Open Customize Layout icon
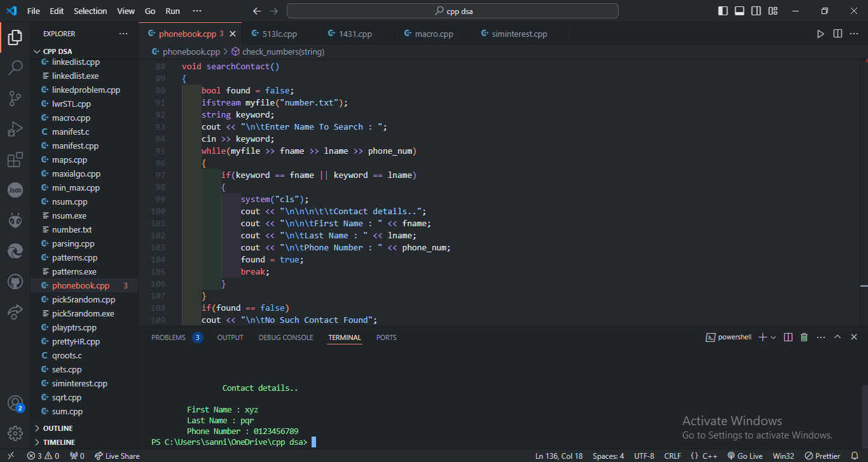 click(x=773, y=11)
